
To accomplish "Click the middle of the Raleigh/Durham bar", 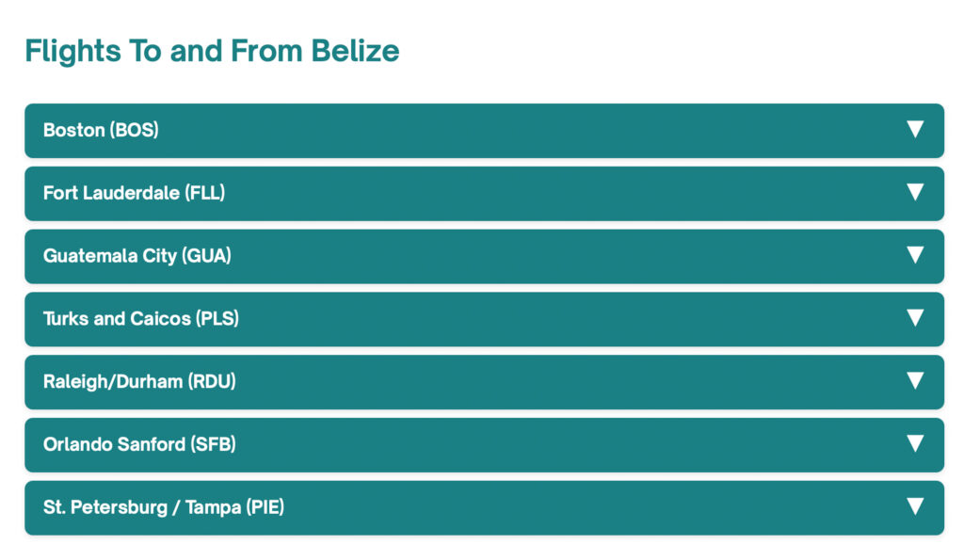I will 485,382.
